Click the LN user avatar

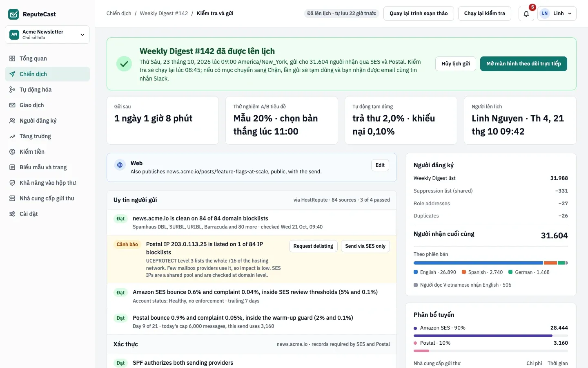pos(545,13)
